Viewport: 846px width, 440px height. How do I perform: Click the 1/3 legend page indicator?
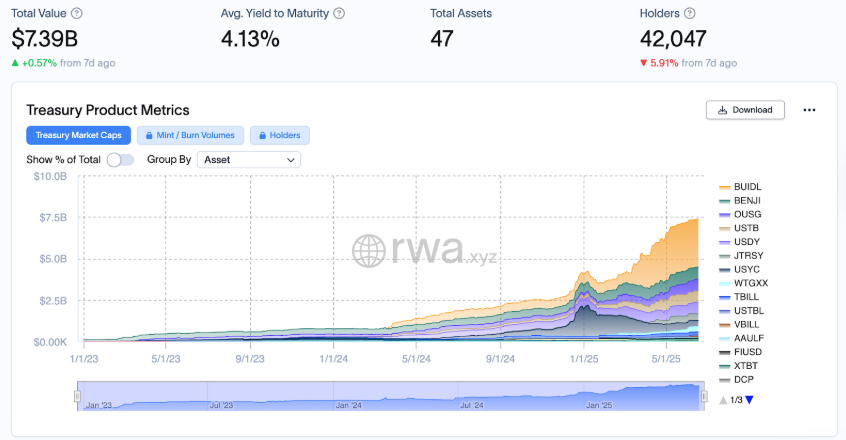tap(736, 400)
